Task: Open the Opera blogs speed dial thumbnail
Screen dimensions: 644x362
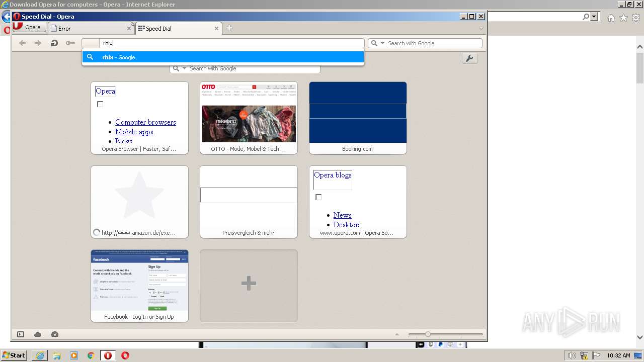Action: (x=358, y=202)
